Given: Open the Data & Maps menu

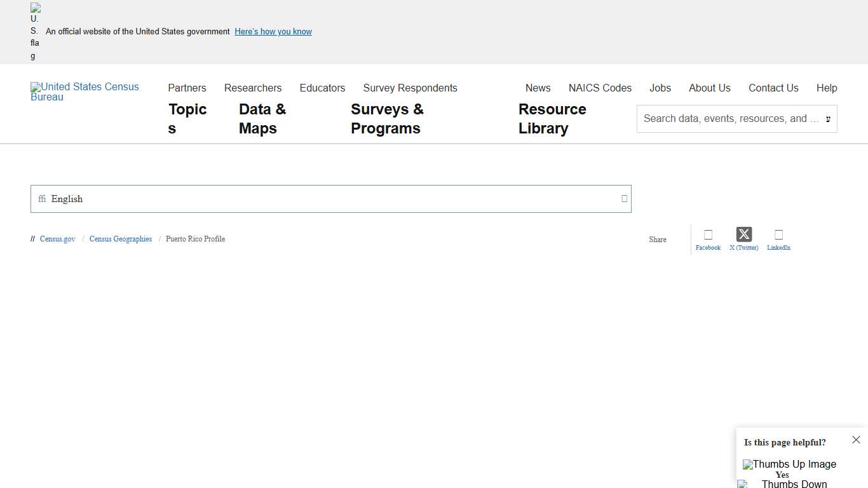Looking at the screenshot, I should (x=262, y=119).
